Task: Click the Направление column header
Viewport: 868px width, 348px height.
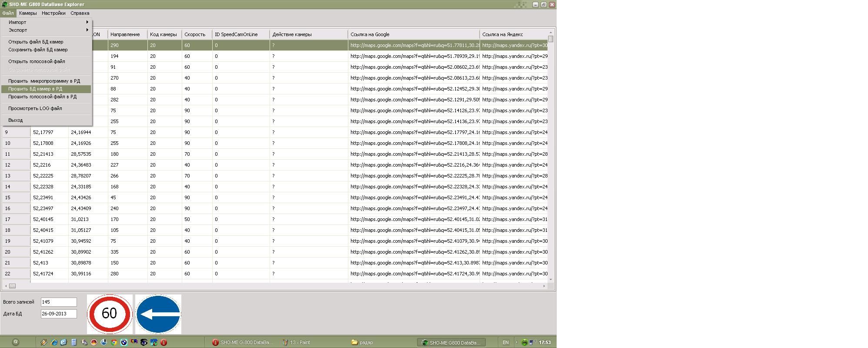Action: tap(127, 34)
